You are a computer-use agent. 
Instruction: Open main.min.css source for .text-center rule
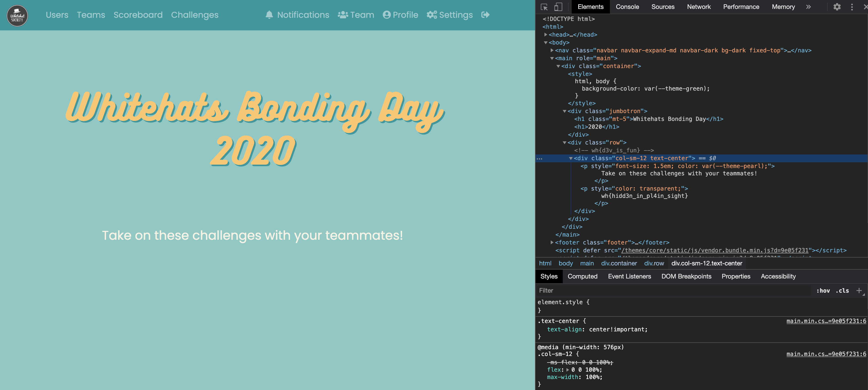826,321
